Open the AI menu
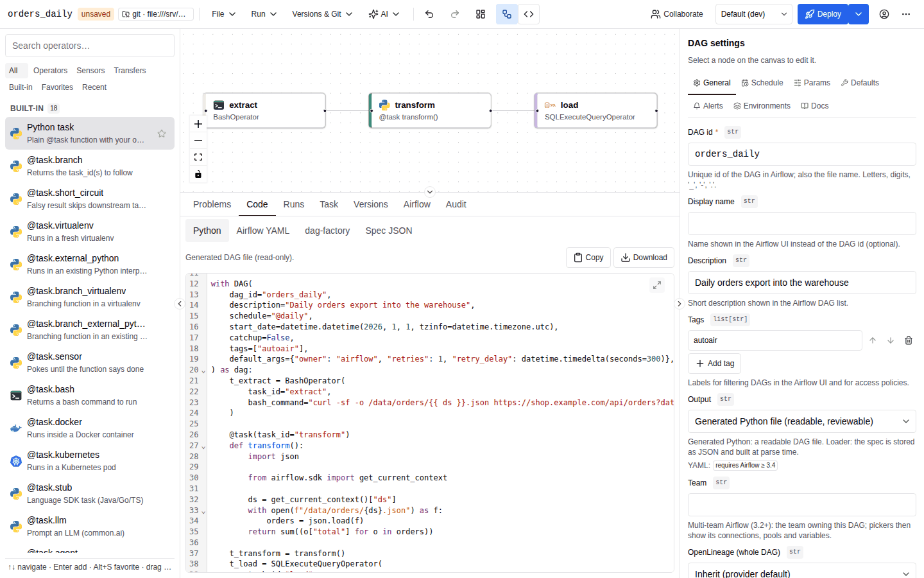The height and width of the screenshot is (578, 924). tap(384, 14)
